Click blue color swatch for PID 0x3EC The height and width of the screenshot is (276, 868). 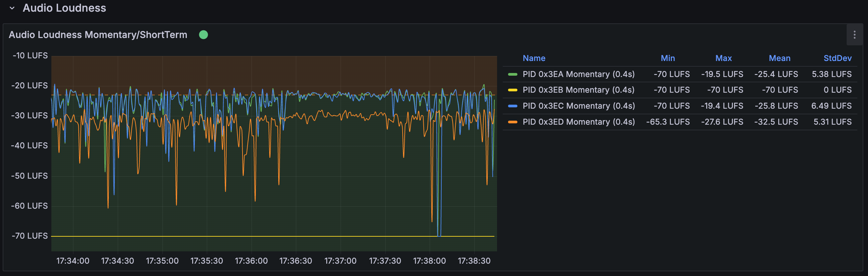[512, 106]
